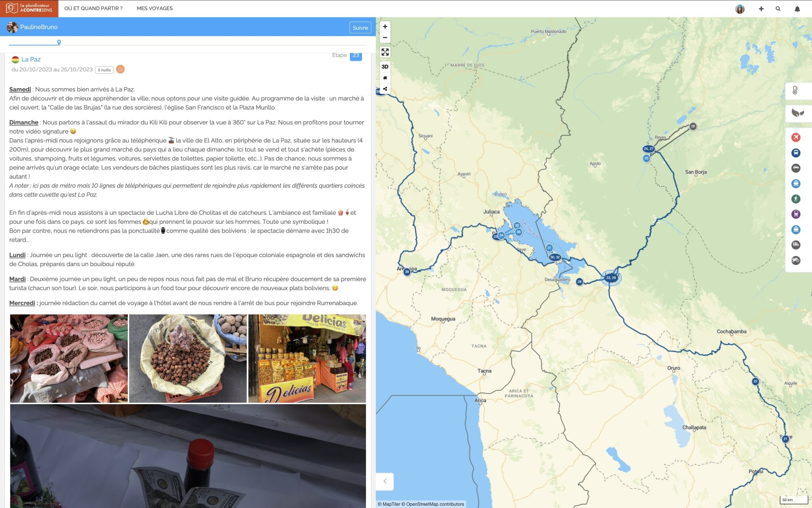
Task: Select map marker 30, 32
Action: [555, 257]
